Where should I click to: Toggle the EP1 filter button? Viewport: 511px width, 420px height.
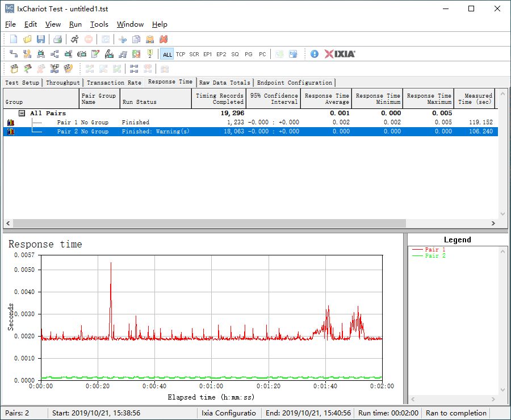(x=208, y=54)
